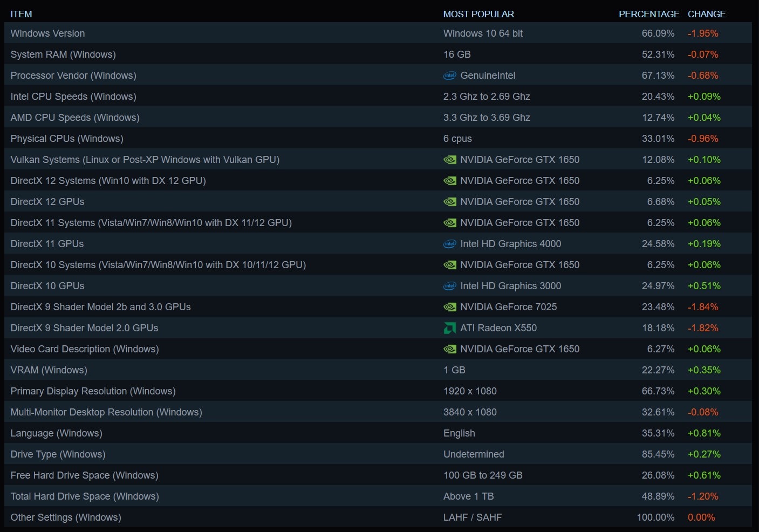This screenshot has width=759, height=532.
Task: Expand the Windows Version row
Action: click(378, 33)
